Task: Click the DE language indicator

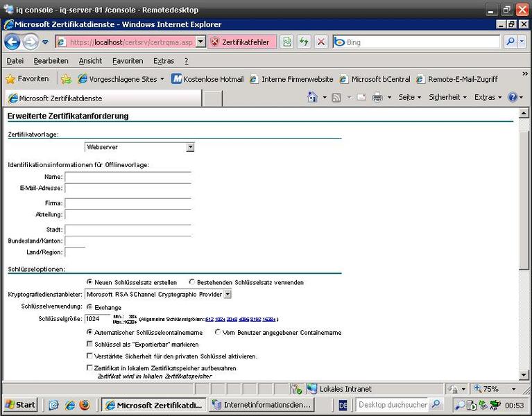Action: [x=343, y=405]
